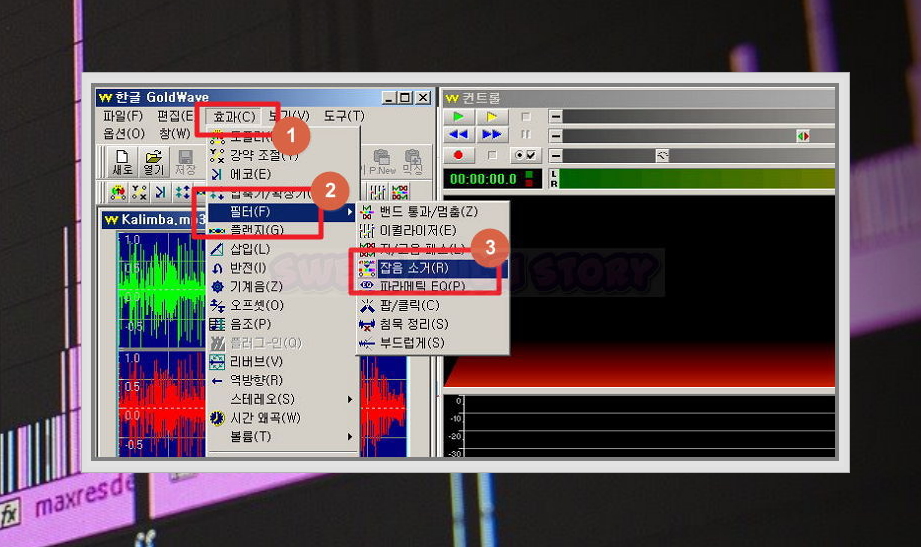Open the 창(W) menu
This screenshot has height=547, width=921.
174,133
